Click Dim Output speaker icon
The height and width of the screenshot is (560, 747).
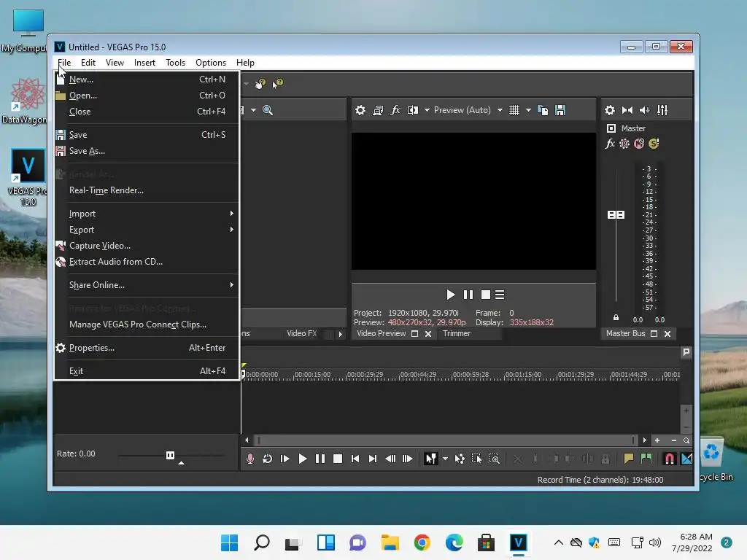click(645, 111)
